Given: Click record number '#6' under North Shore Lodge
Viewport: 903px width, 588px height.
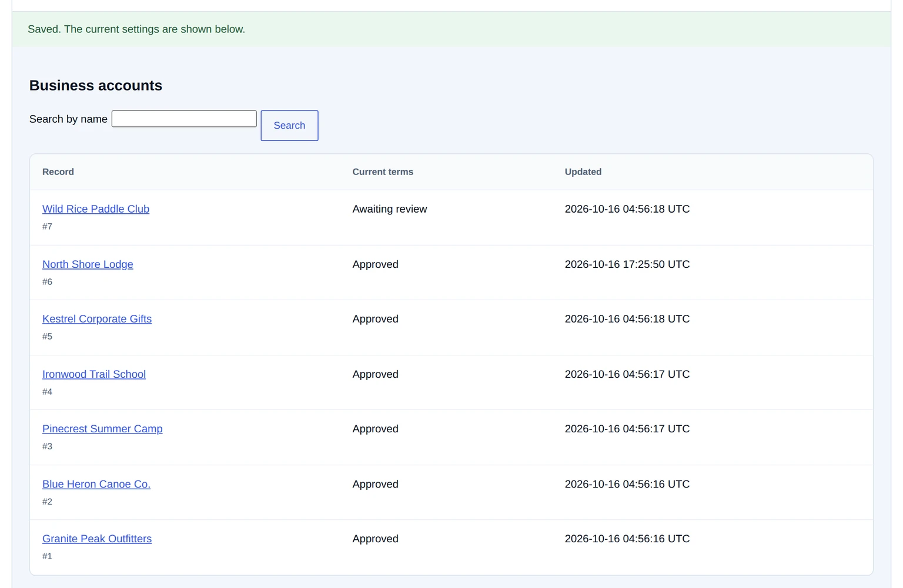Looking at the screenshot, I should pyautogui.click(x=48, y=281).
